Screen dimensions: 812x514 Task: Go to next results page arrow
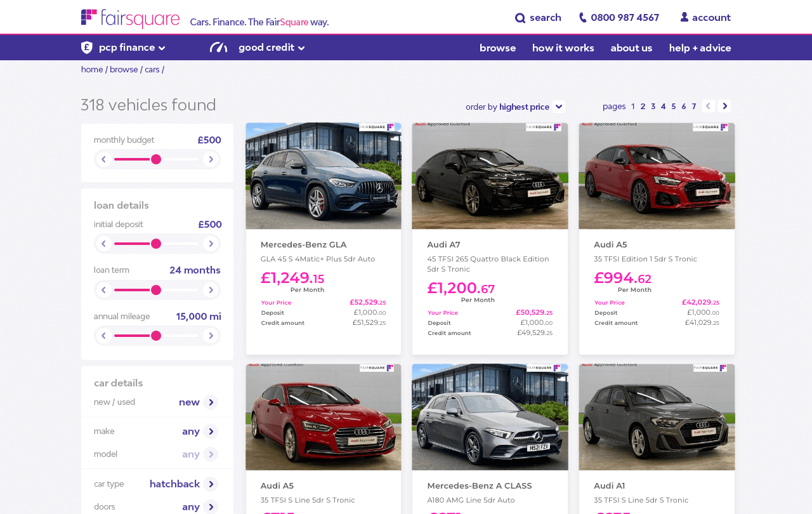724,107
